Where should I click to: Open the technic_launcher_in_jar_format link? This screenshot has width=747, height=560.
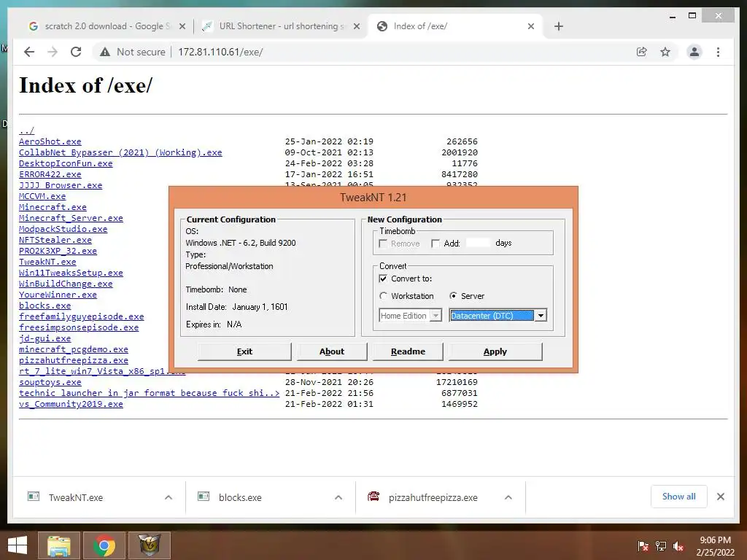149,393
